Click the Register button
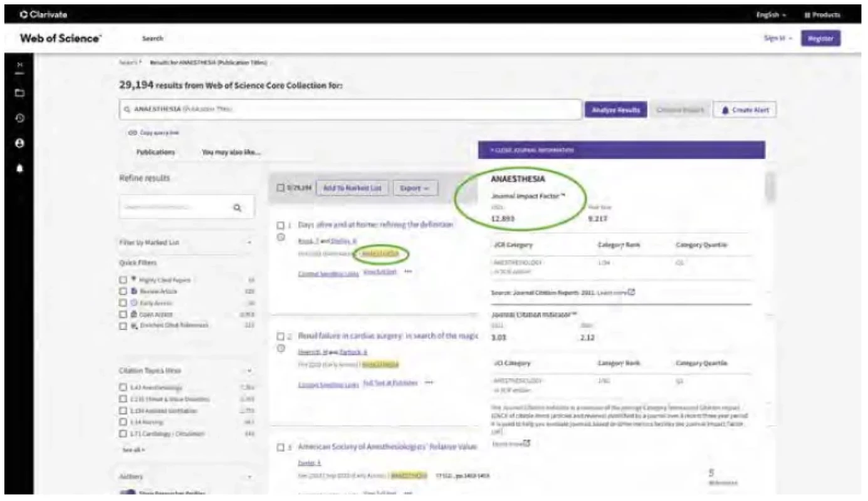868x501 pixels. coord(820,38)
